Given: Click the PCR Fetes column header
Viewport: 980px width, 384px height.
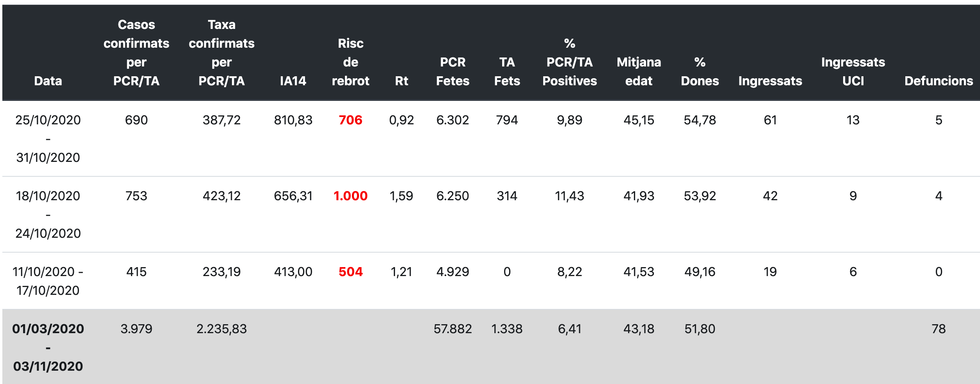Looking at the screenshot, I should [452, 72].
